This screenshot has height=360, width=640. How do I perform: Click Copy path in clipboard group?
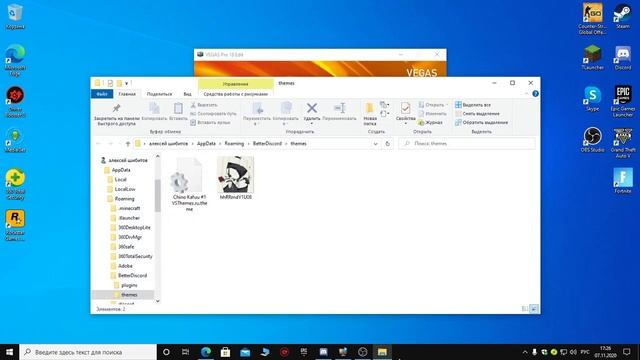tap(213, 113)
